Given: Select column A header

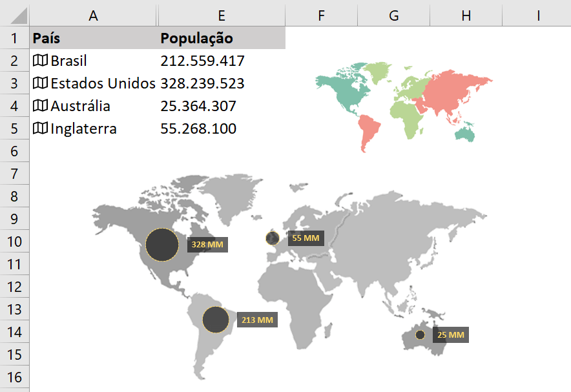Looking at the screenshot, I should coord(93,14).
